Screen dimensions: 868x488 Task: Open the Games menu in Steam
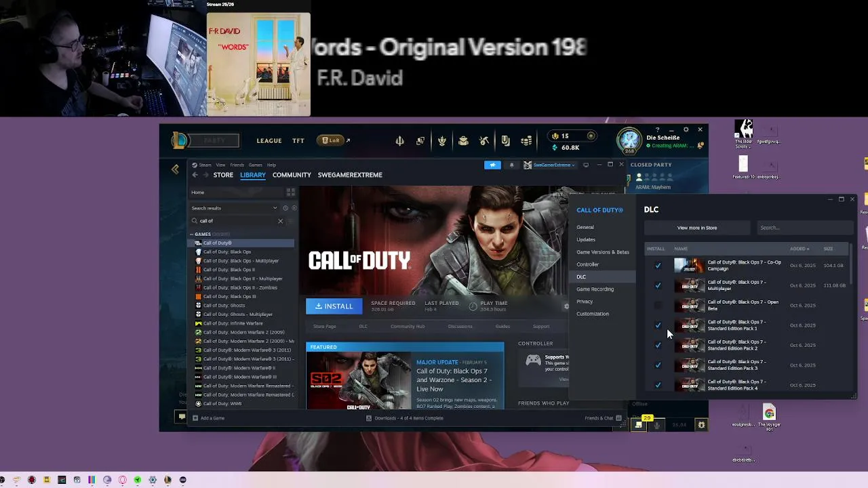click(255, 165)
